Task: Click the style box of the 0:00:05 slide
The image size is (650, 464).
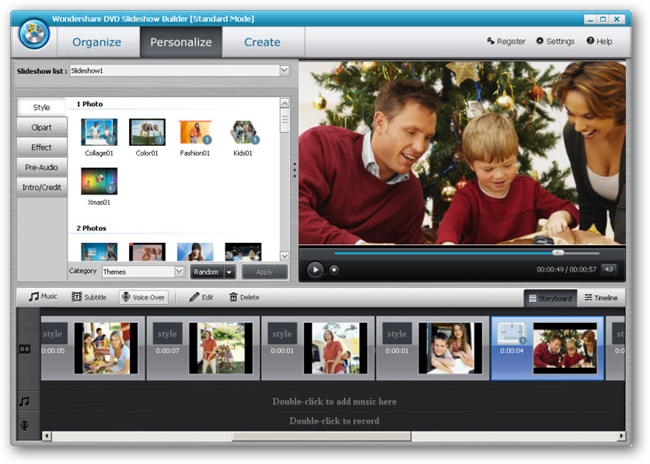Action: click(54, 333)
